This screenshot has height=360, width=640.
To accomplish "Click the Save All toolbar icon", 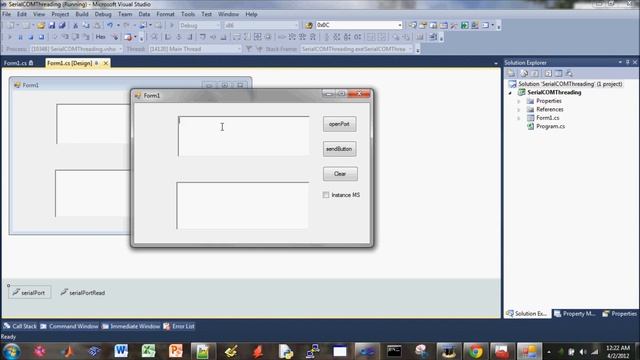I will [62, 25].
